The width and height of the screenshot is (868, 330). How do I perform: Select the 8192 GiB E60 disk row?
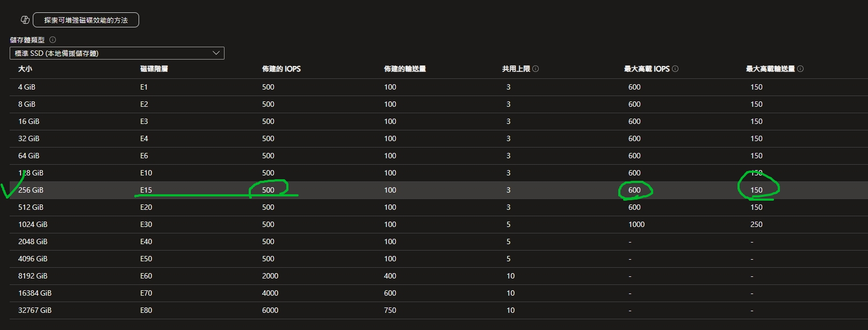tap(33, 276)
